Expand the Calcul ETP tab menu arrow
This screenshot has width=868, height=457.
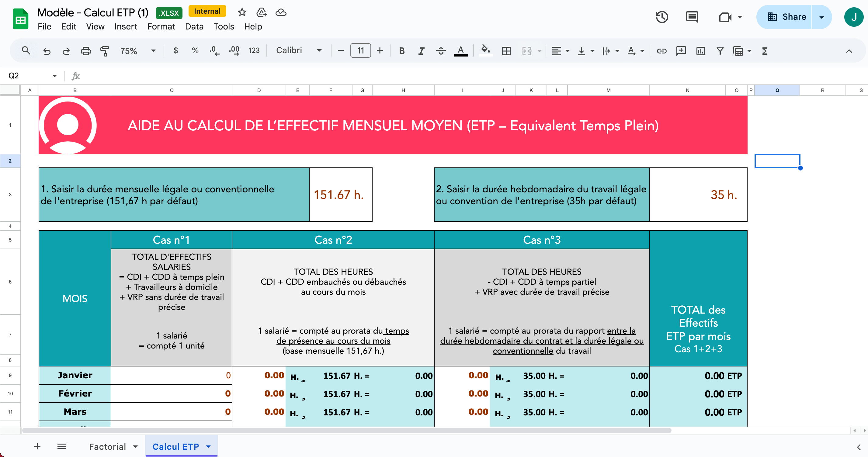[x=208, y=447]
